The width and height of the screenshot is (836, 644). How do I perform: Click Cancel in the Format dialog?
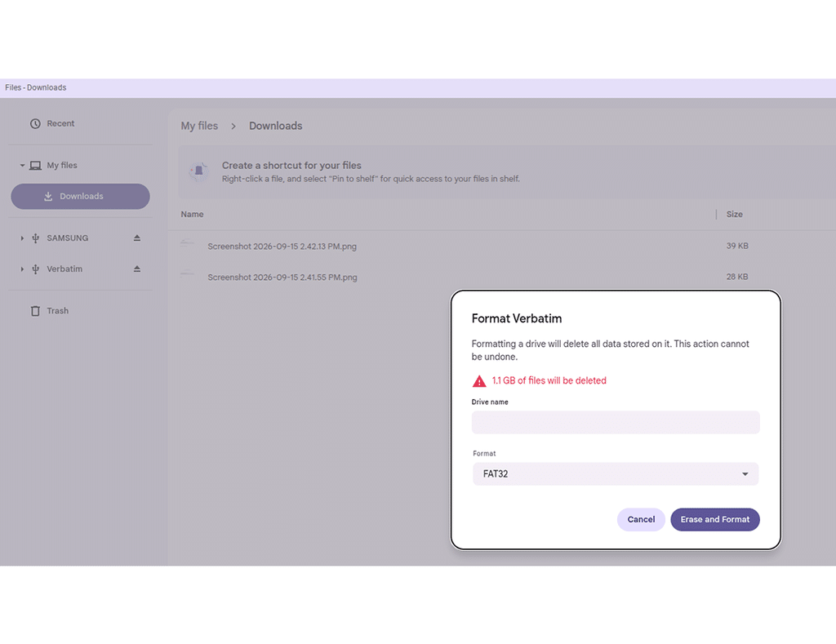pyautogui.click(x=641, y=519)
